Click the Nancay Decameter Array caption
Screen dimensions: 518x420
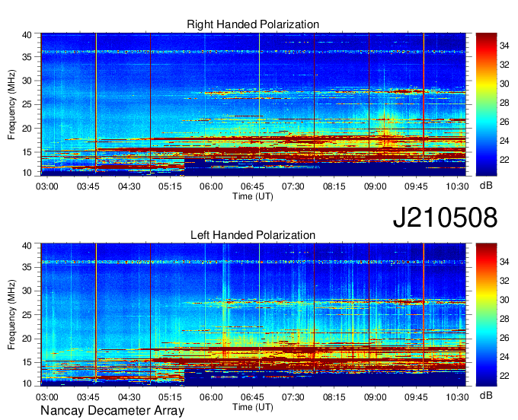point(112,411)
